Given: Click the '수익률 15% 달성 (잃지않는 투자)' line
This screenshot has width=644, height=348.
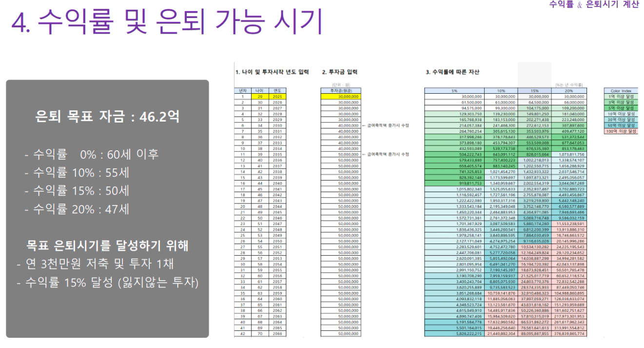Looking at the screenshot, I should click(108, 282).
